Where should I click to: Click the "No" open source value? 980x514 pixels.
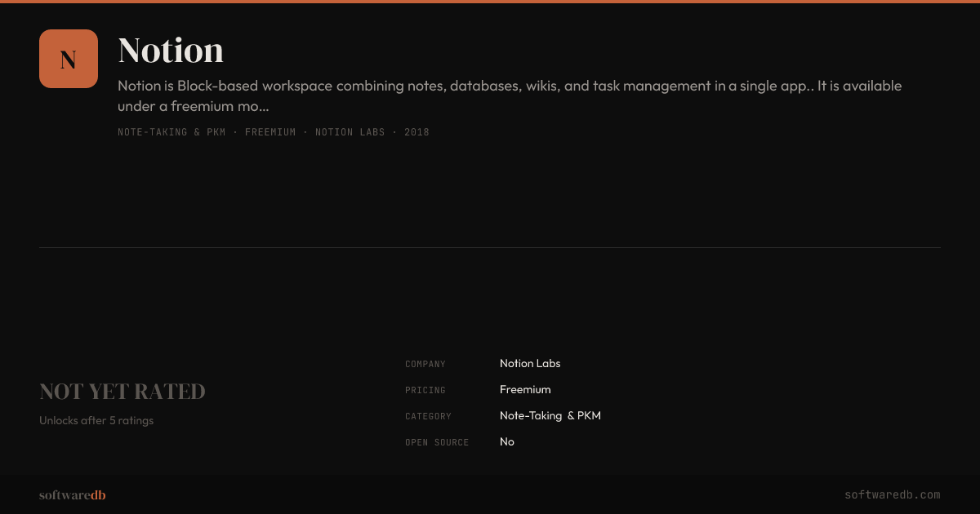click(x=507, y=442)
